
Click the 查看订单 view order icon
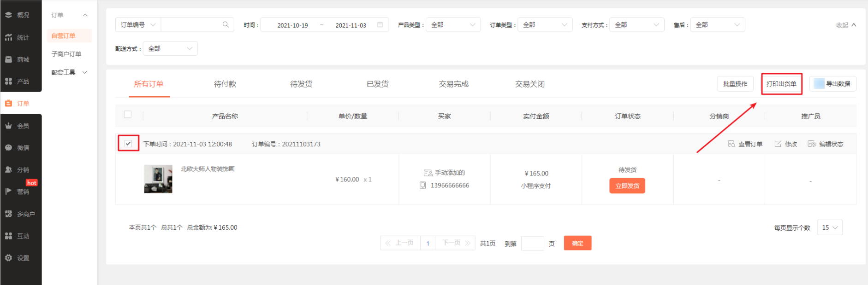point(731,144)
